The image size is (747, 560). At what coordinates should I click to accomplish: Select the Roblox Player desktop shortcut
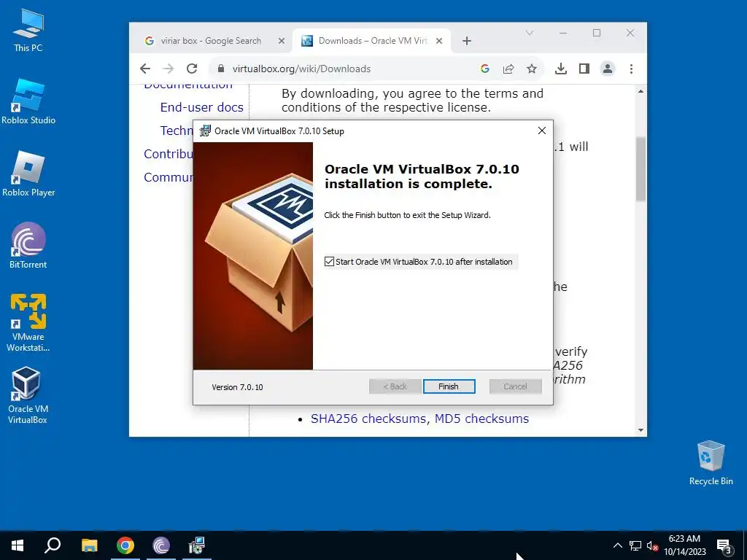pyautogui.click(x=28, y=174)
